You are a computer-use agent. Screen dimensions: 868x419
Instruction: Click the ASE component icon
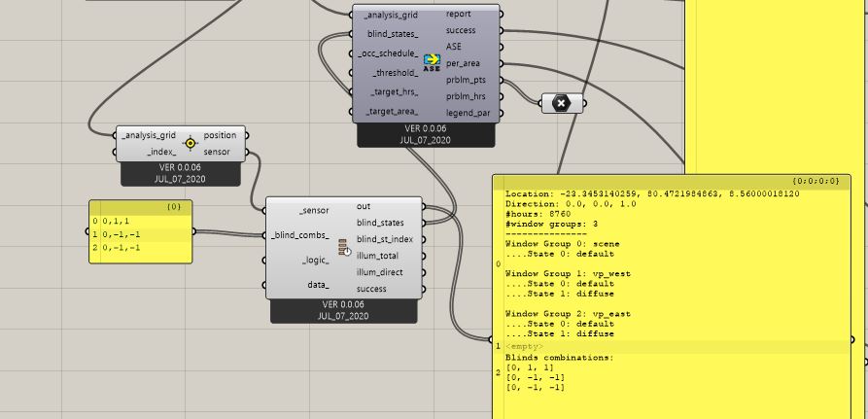(432, 62)
